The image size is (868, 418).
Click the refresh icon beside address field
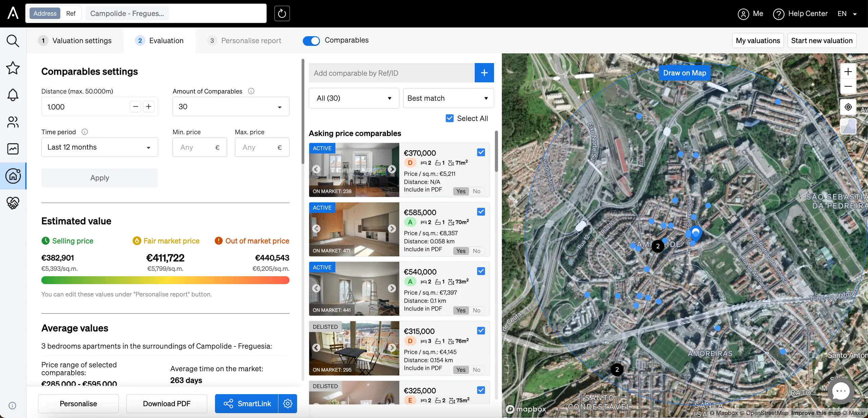[282, 14]
